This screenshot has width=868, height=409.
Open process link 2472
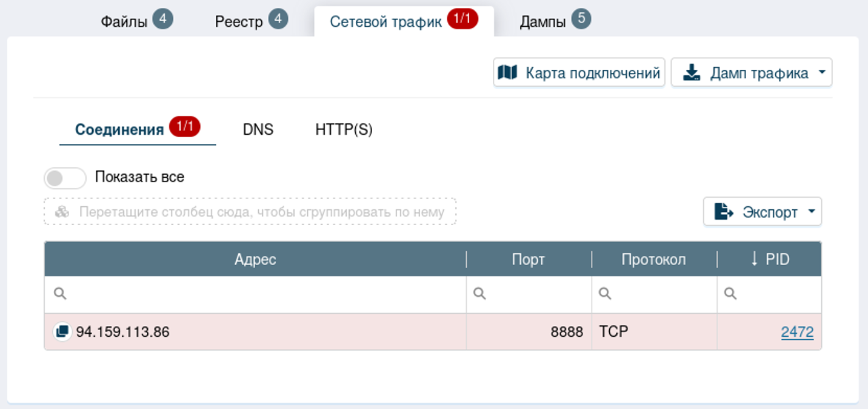[x=797, y=332]
